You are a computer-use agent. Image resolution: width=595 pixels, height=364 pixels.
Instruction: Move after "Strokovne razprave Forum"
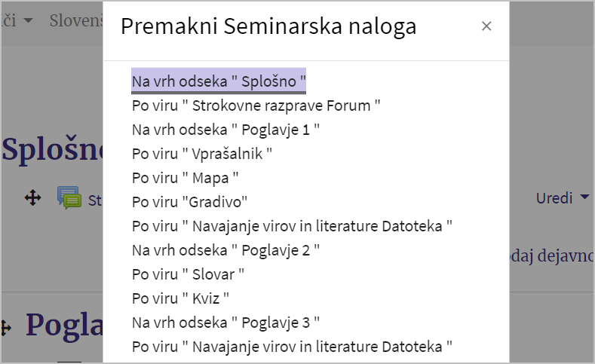[x=256, y=106]
